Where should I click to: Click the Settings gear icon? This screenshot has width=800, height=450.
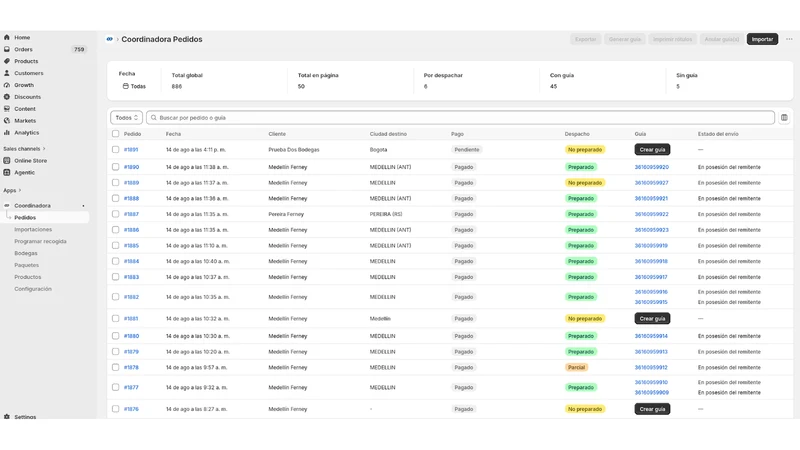tap(7, 417)
